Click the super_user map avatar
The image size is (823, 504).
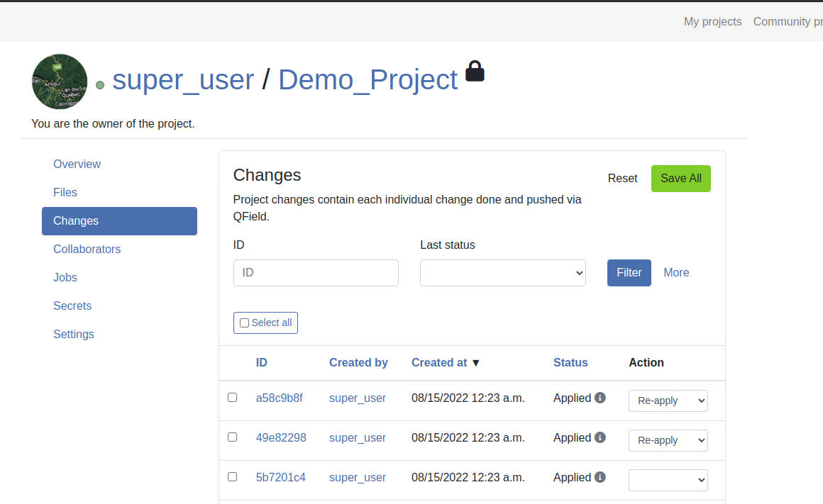click(x=60, y=82)
